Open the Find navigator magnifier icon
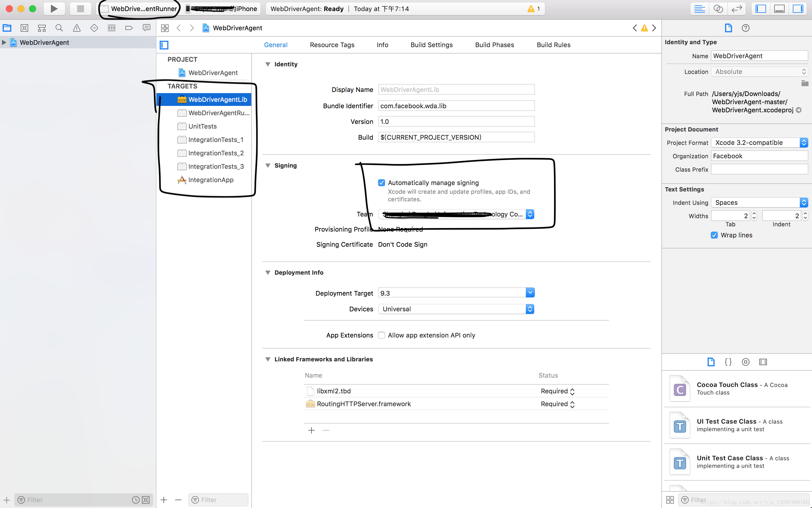Screen dimensions: 812x508 [59, 28]
